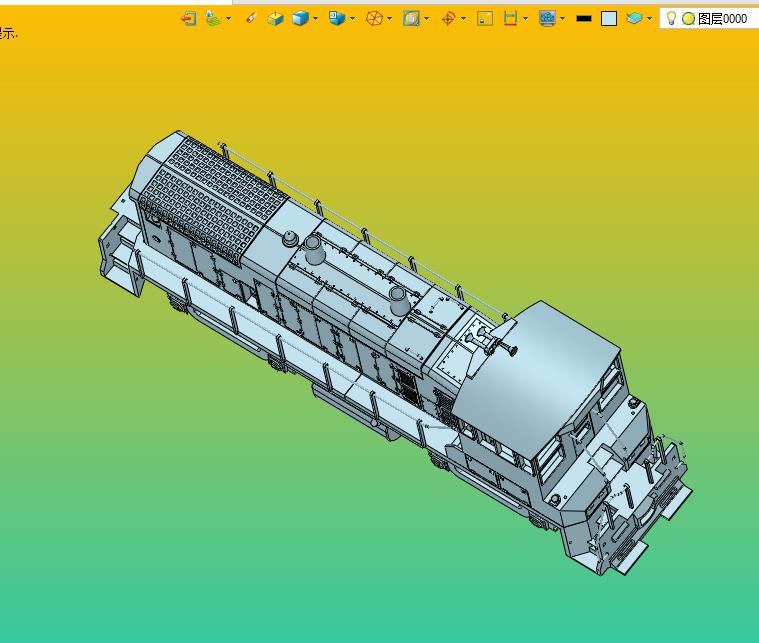Click the small yellow square frame icon
759x643 pixels.
[485, 18]
